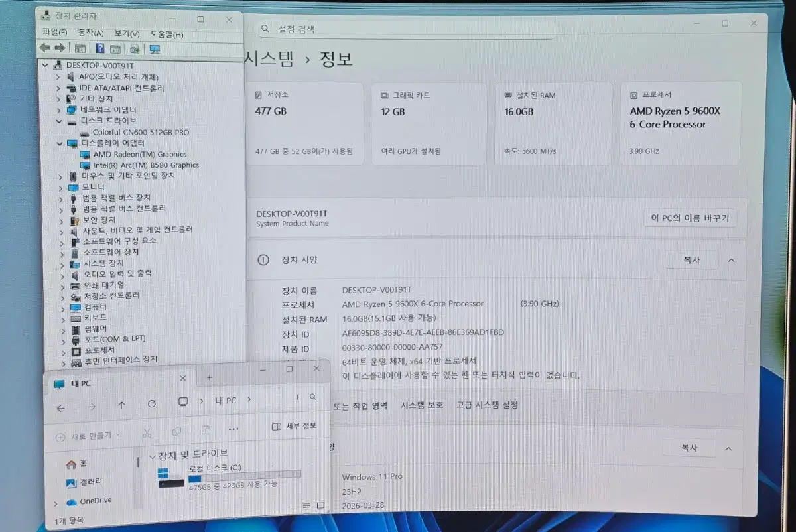Viewport: 796px width, 532px height.
Task: Click the info icon beside 장치 사양
Action: [x=263, y=259]
